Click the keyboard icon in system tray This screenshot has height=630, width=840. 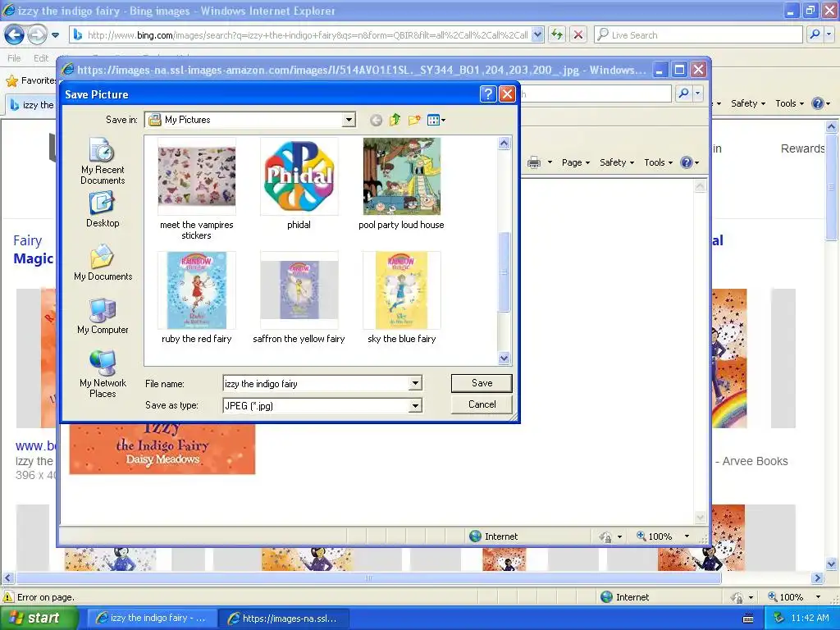coord(748,619)
